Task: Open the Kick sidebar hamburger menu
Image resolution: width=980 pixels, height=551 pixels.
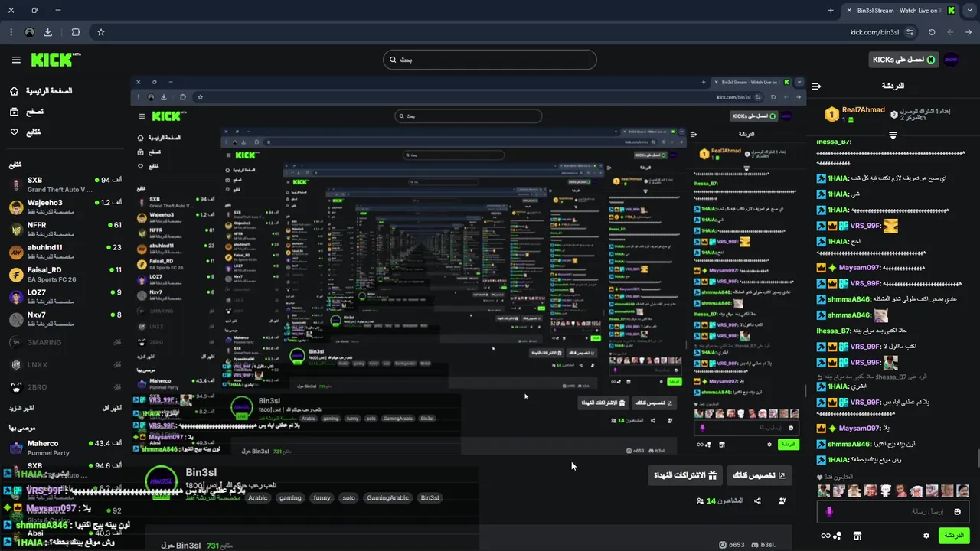Action: 16,60
